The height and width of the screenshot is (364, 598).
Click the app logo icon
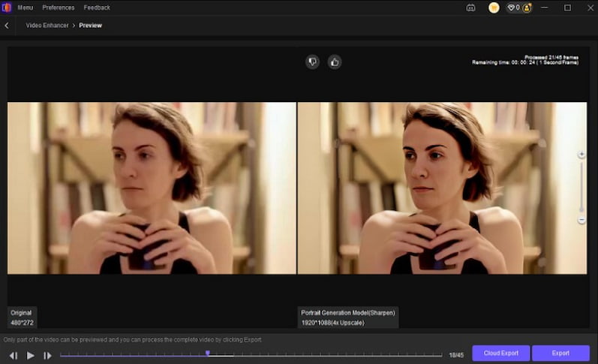coord(7,8)
